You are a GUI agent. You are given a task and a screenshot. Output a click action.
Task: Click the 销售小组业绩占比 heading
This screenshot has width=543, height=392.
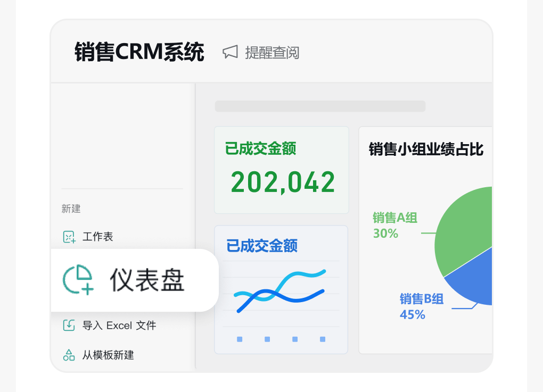(426, 149)
